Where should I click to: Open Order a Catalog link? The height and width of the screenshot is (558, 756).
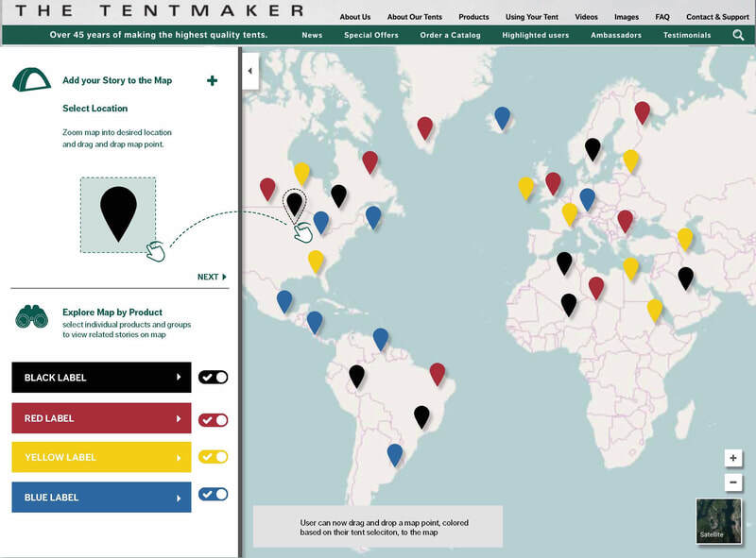[451, 35]
